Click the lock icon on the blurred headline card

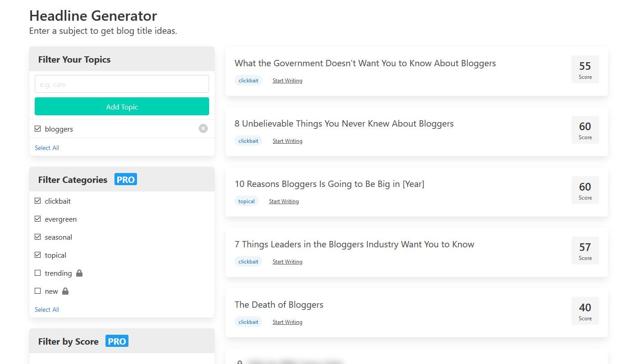coord(240,361)
